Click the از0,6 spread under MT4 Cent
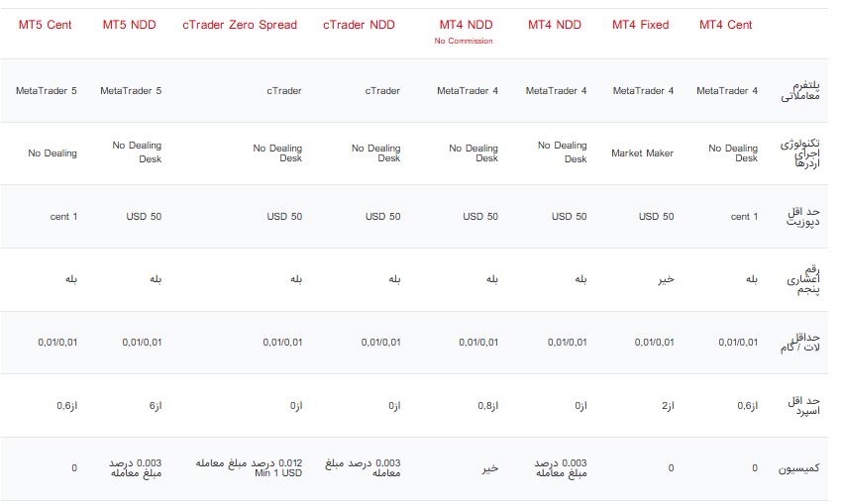This screenshot has width=842, height=504. click(748, 406)
